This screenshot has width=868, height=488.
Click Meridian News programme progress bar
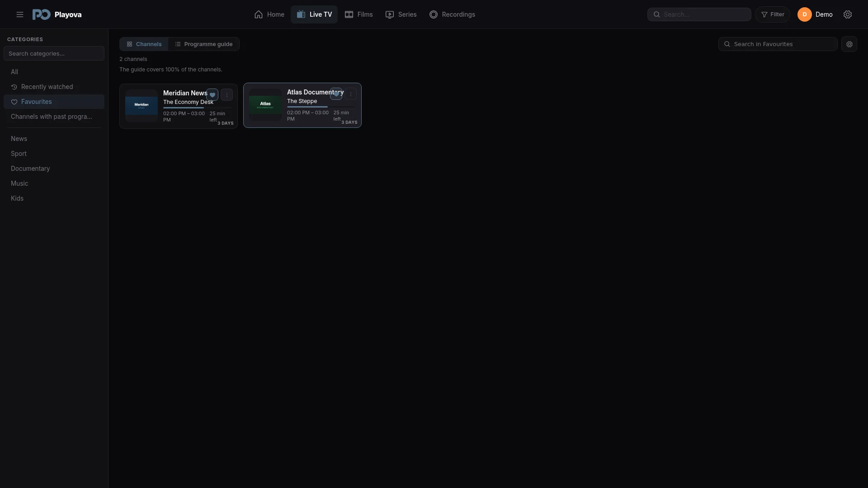pos(197,108)
